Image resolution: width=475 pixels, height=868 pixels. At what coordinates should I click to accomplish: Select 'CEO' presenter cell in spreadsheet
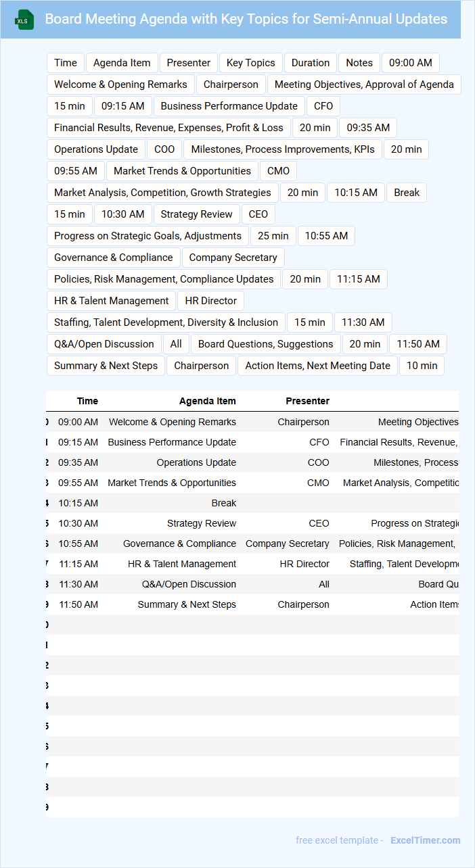(319, 523)
